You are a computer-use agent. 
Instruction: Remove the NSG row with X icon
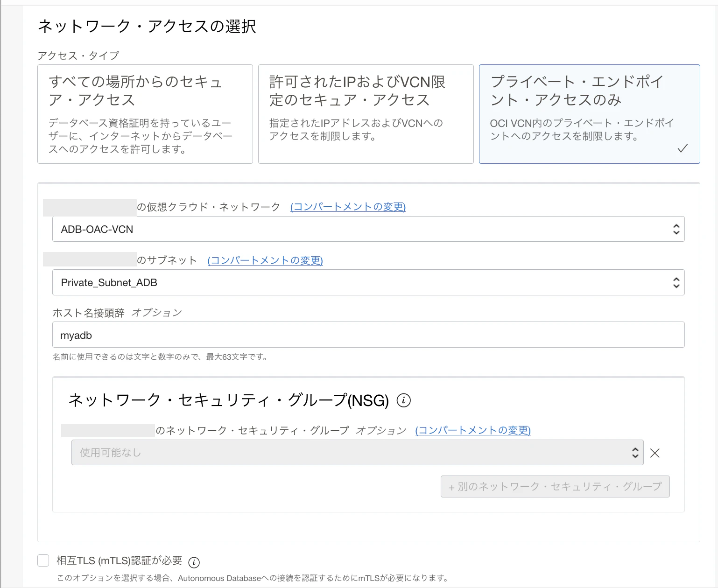[x=655, y=453]
